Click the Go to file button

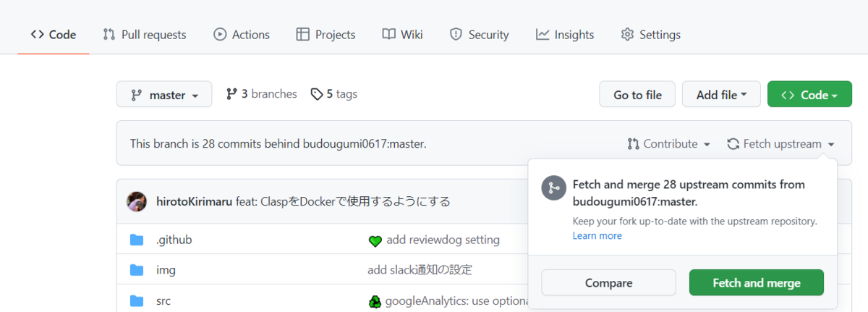pos(637,95)
